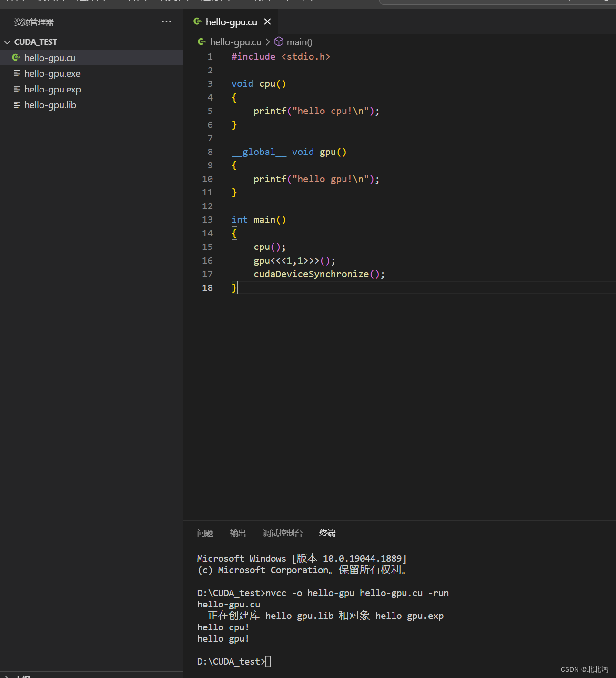Click the closing brace on line 18

coord(234,288)
